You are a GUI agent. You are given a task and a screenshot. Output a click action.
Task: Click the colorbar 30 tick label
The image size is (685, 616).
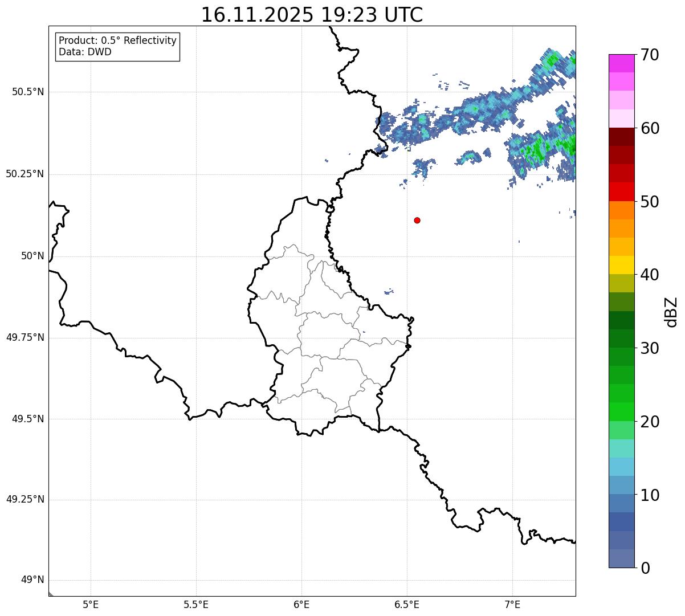pos(650,349)
